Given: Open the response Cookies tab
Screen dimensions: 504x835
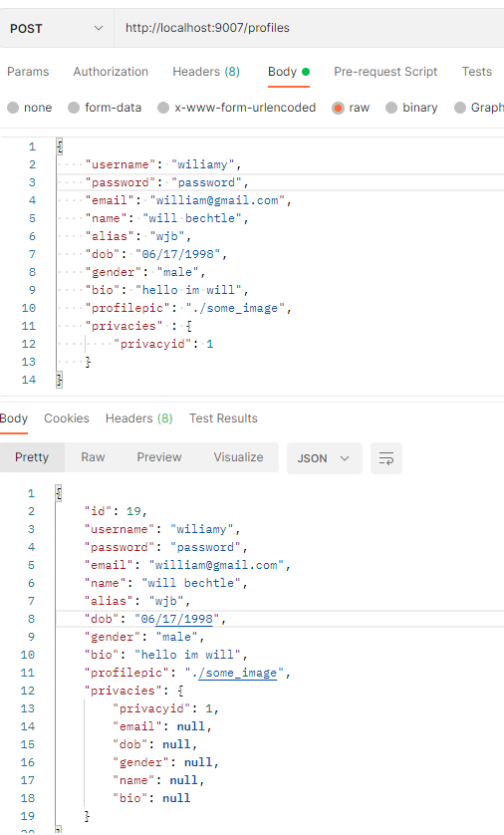Looking at the screenshot, I should pyautogui.click(x=67, y=418).
